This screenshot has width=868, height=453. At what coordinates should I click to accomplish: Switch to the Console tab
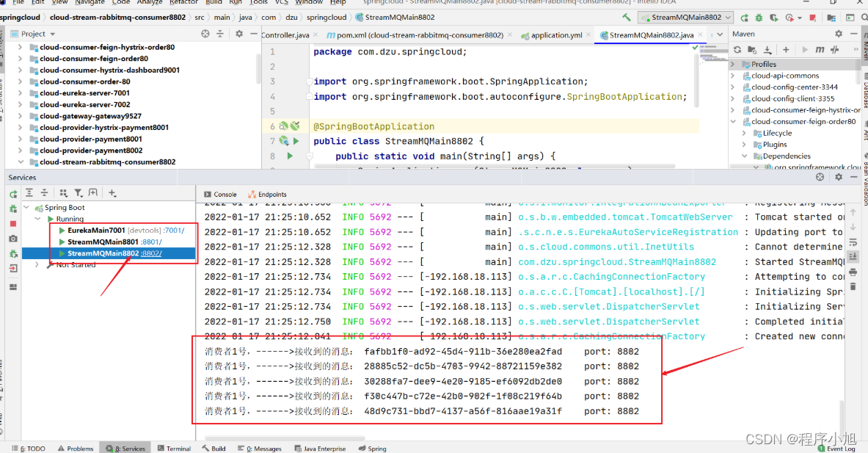[220, 195]
